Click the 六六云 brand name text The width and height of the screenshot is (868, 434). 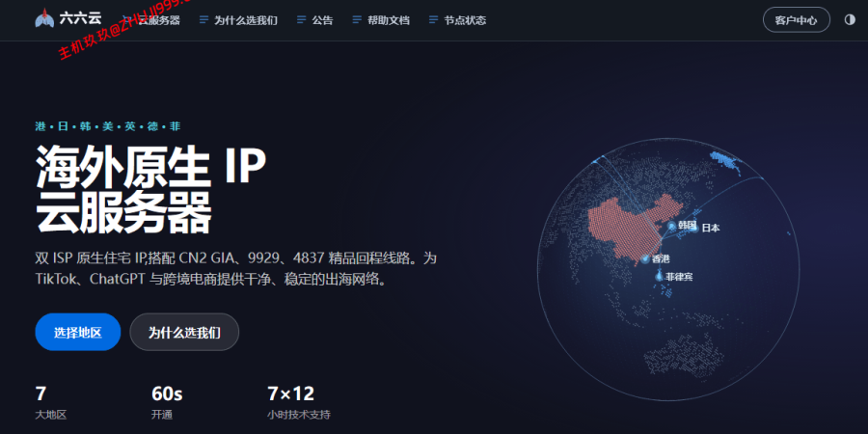[x=81, y=18]
